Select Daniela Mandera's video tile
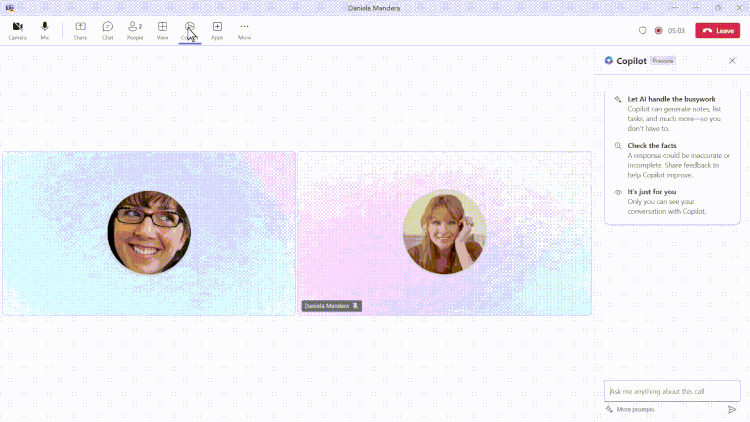Image resolution: width=750 pixels, height=422 pixels. 444,233
